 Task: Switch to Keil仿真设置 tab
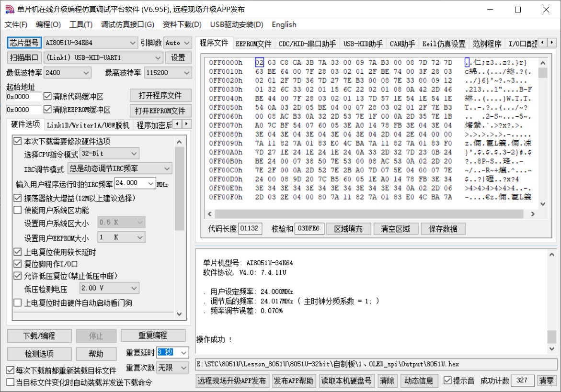click(x=444, y=44)
